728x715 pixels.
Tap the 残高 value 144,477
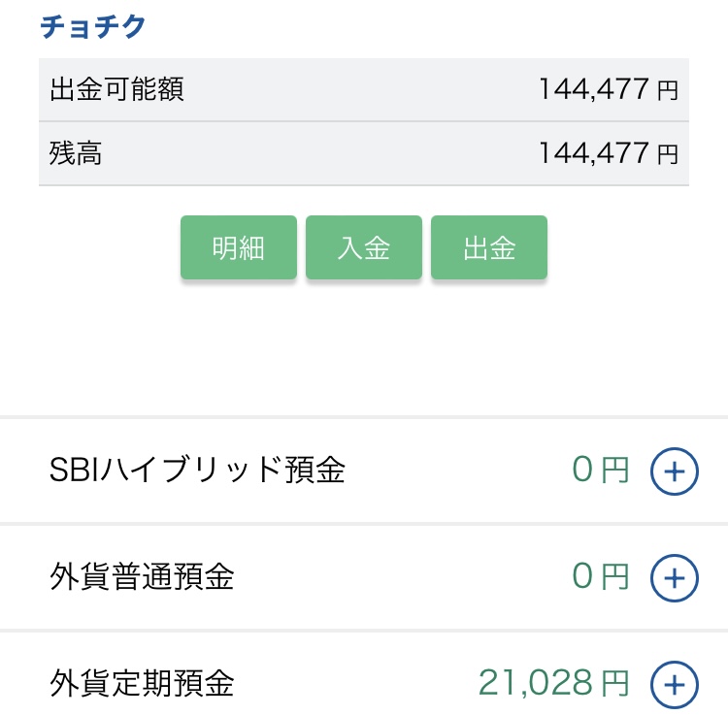coord(593,153)
